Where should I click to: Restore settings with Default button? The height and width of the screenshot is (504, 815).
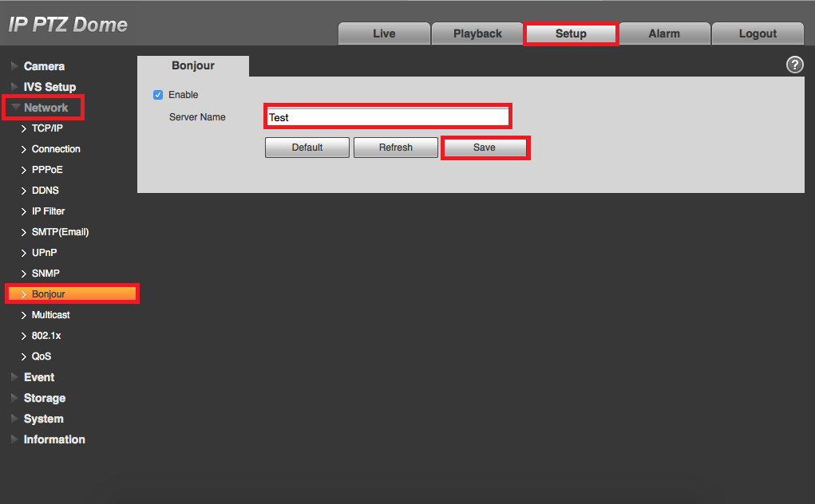click(x=307, y=148)
